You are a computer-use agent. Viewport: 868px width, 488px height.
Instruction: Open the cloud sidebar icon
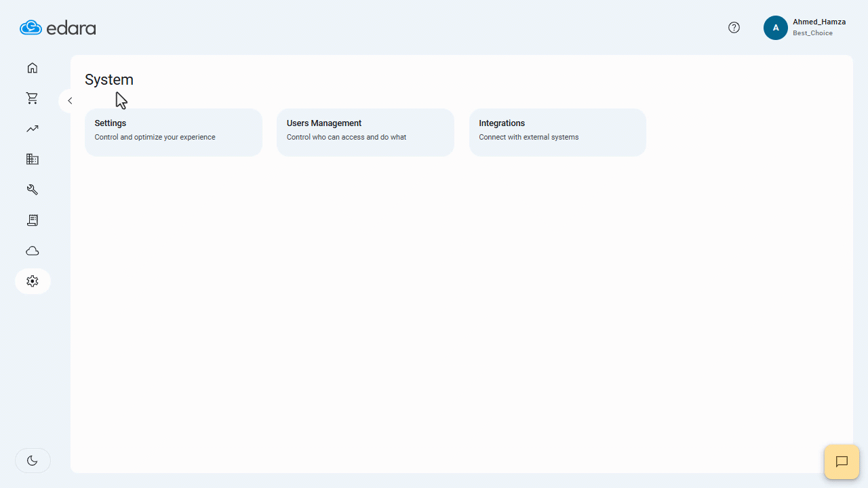click(32, 251)
